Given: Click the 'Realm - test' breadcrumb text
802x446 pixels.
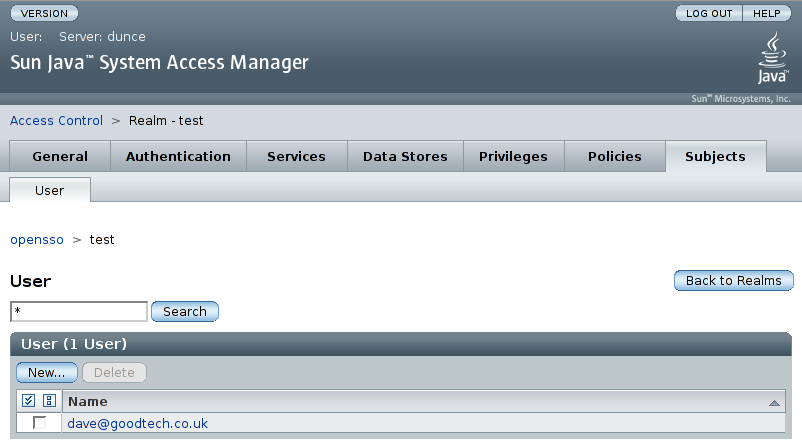Looking at the screenshot, I should tap(166, 121).
